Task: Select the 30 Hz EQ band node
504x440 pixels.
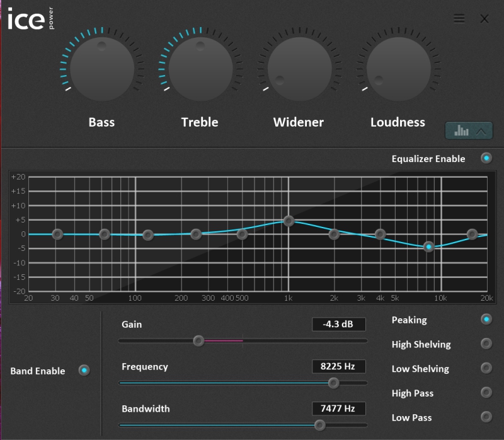Action: [x=57, y=234]
